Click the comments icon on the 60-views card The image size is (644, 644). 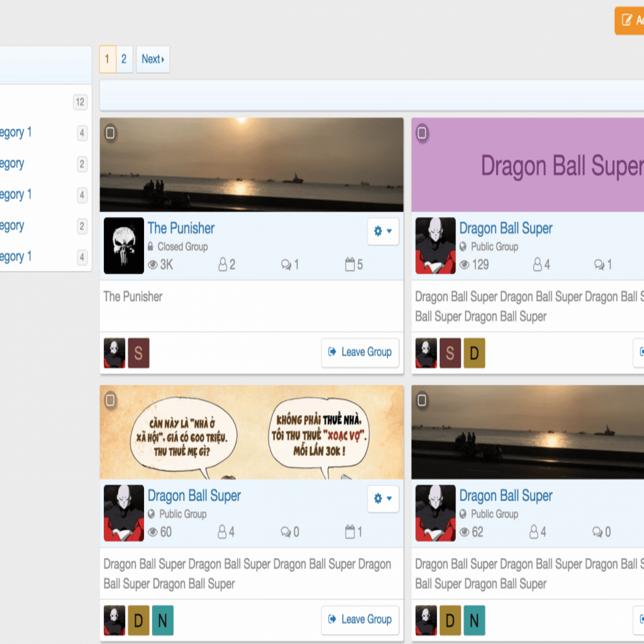(286, 532)
